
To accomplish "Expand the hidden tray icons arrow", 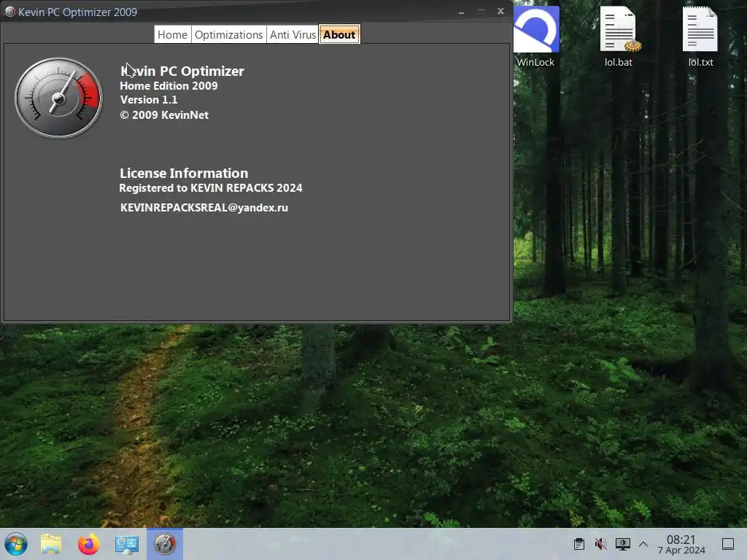I will click(643, 544).
